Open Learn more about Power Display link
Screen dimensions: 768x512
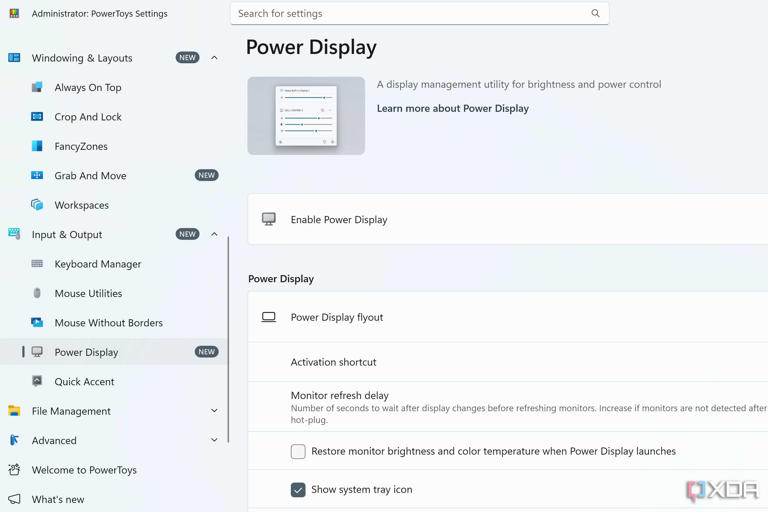coord(453,108)
